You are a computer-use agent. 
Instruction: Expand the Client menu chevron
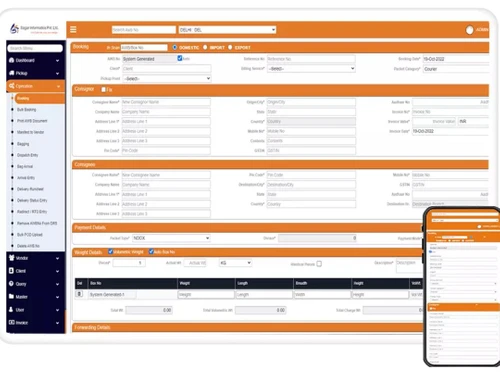[x=58, y=271]
